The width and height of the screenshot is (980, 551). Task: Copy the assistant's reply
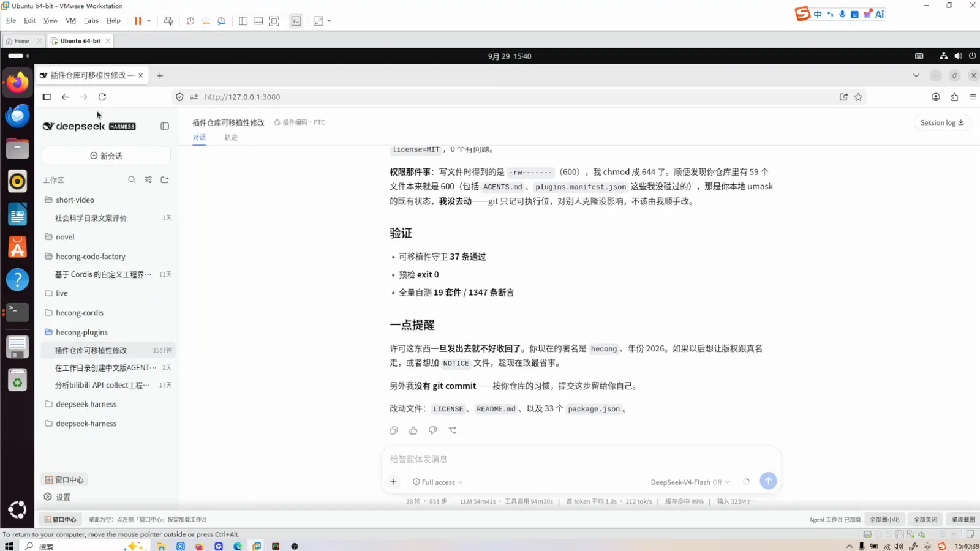point(394,430)
